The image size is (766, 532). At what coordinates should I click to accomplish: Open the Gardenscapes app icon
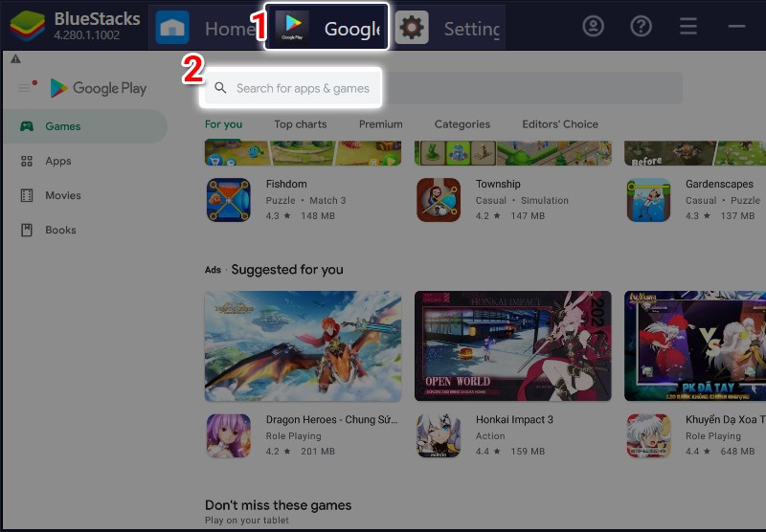(x=648, y=200)
